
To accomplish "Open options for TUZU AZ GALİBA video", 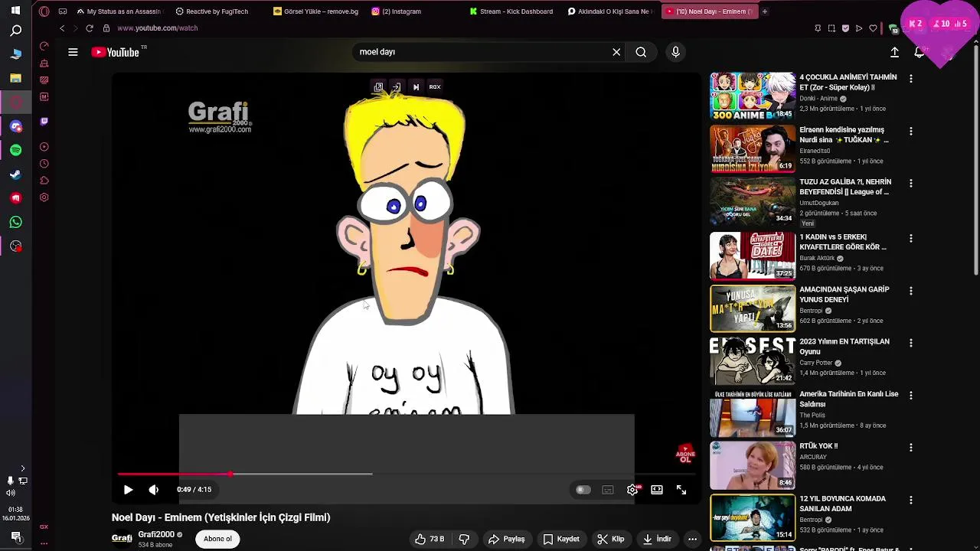I will tap(910, 184).
